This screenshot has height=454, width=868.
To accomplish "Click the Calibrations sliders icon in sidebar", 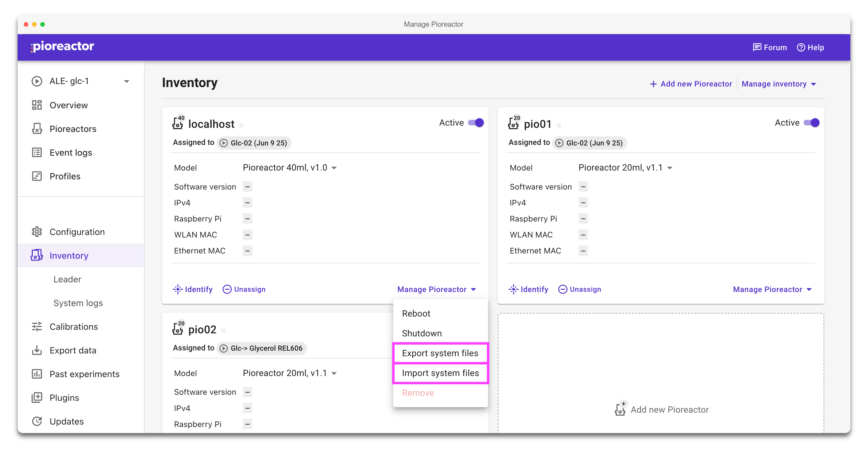I will point(37,327).
